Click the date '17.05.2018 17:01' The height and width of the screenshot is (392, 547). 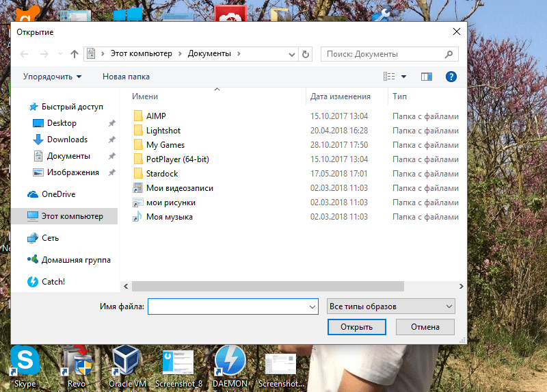[x=339, y=174]
